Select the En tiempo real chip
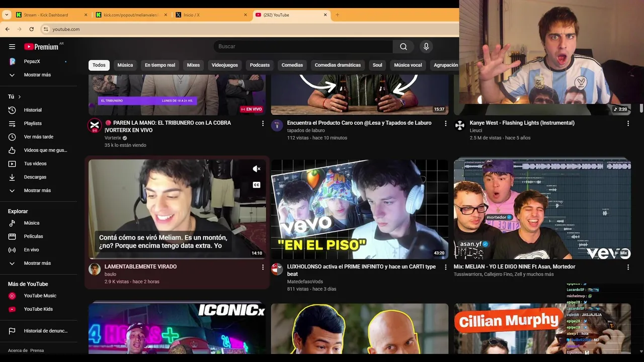 160,65
